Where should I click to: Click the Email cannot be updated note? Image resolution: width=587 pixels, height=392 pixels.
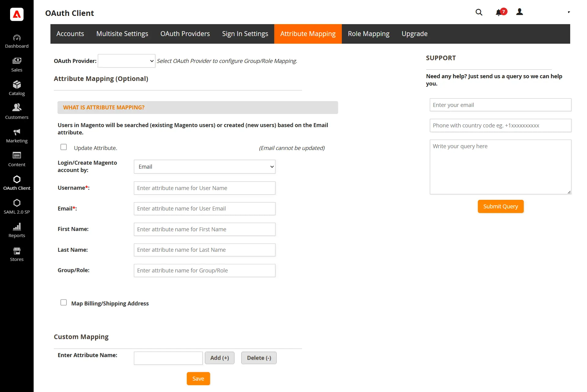coord(292,148)
